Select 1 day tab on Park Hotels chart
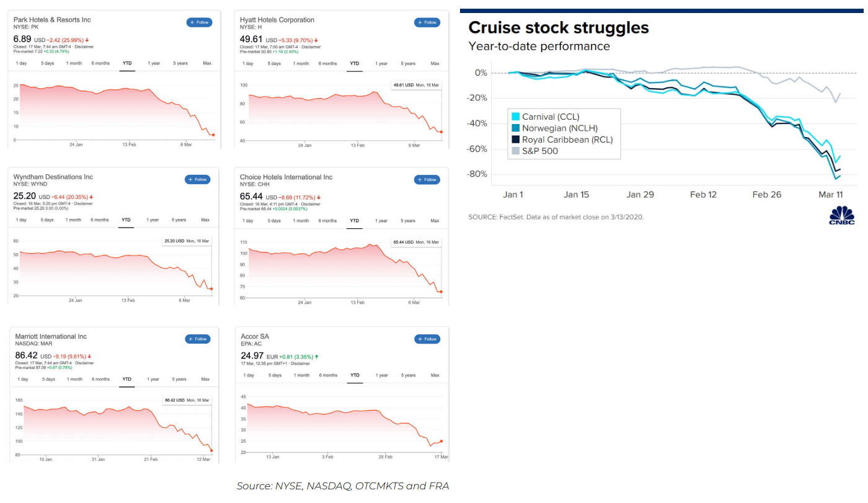Image resolution: width=868 pixels, height=503 pixels. click(x=21, y=63)
